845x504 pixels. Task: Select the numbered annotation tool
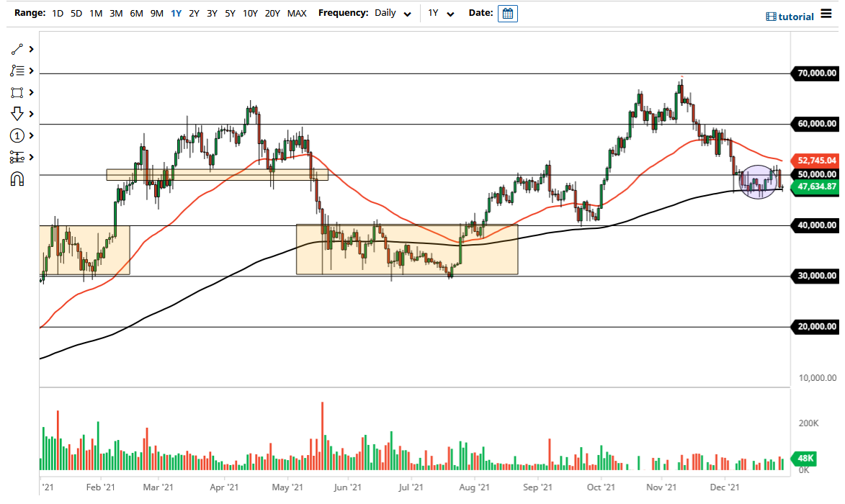(17, 135)
